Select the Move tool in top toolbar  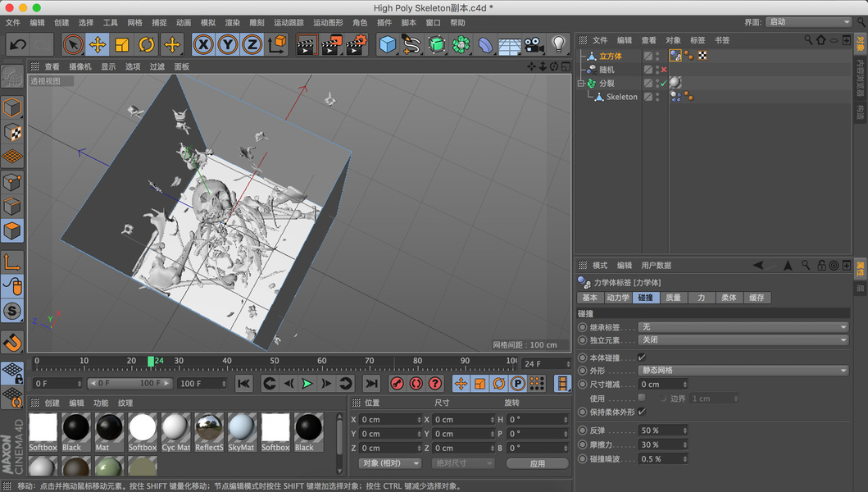[98, 44]
